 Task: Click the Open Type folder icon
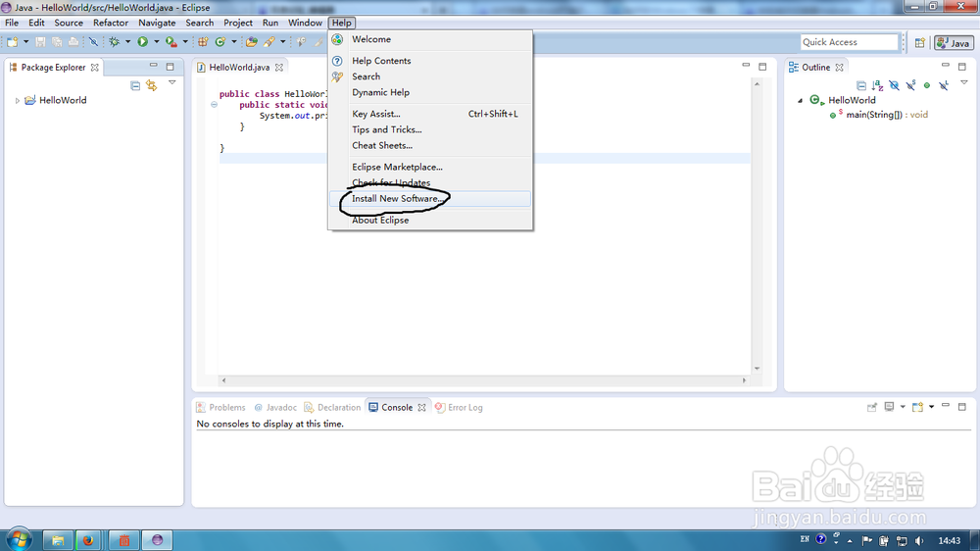coord(251,42)
